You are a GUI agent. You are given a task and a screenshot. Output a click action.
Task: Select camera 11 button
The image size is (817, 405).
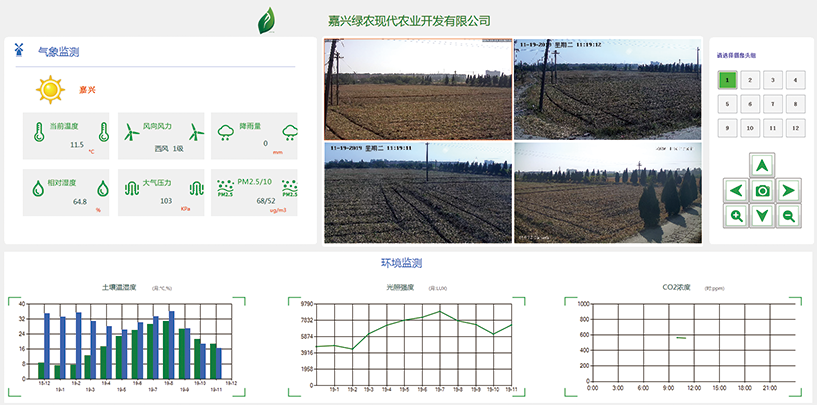[773, 128]
